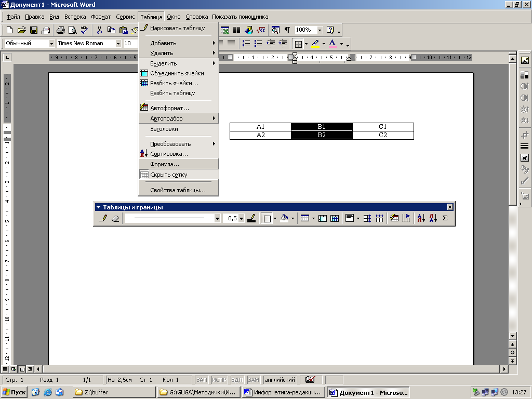Screen dimensions: 532x399
Task: Toggle bulleted list formatting
Action: [258, 44]
